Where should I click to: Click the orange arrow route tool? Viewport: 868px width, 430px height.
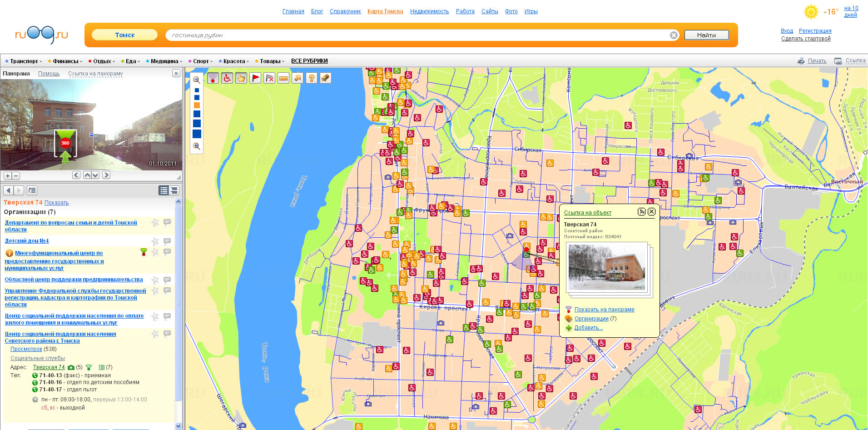click(x=298, y=78)
